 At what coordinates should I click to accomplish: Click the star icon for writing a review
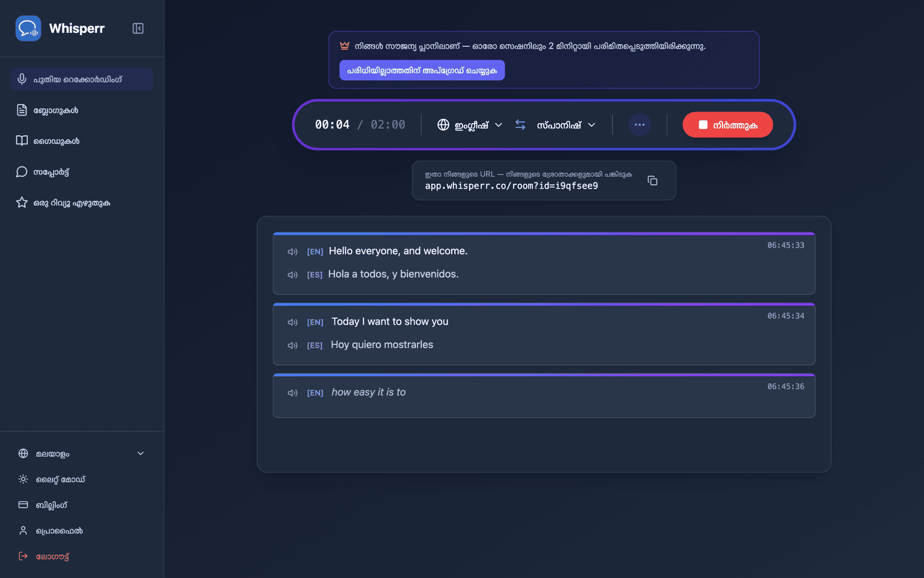click(x=22, y=202)
